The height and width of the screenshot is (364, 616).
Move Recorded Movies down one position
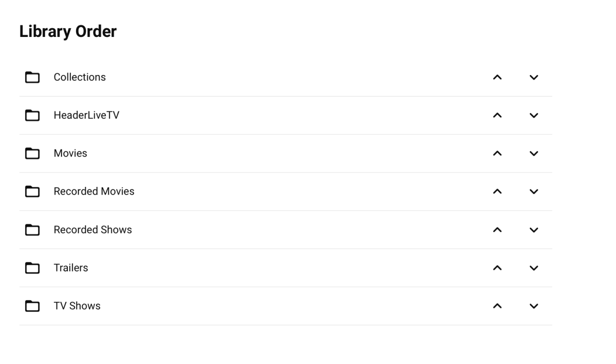pos(534,191)
